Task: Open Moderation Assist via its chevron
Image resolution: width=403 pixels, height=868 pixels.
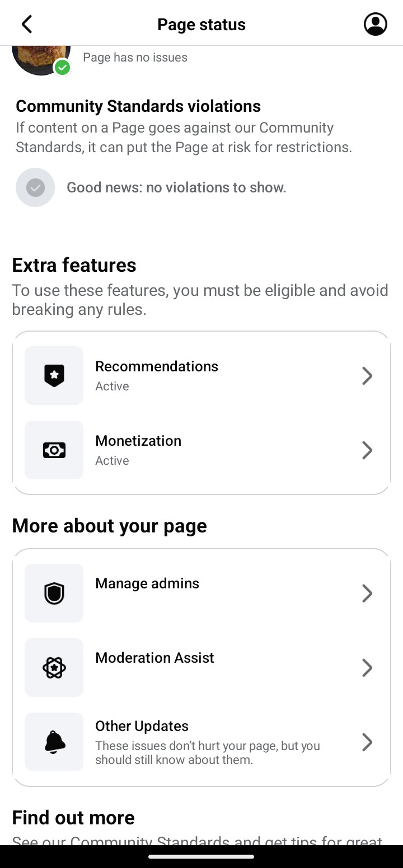Action: click(x=367, y=668)
